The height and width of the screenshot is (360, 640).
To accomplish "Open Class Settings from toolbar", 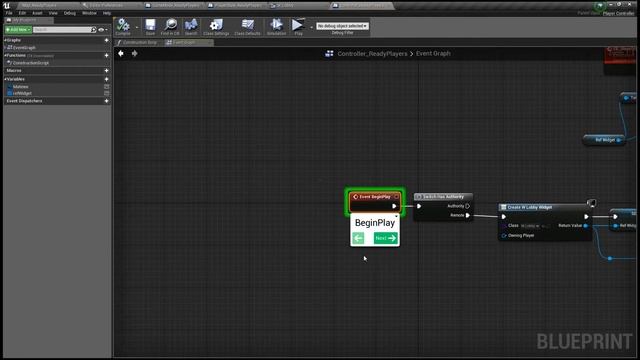I will tap(216, 27).
